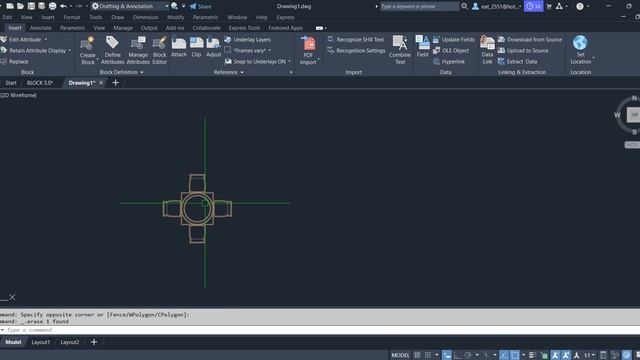This screenshot has width=640, height=360.
Task: Toggle lineweight display in the status bar
Action: [x=532, y=355]
